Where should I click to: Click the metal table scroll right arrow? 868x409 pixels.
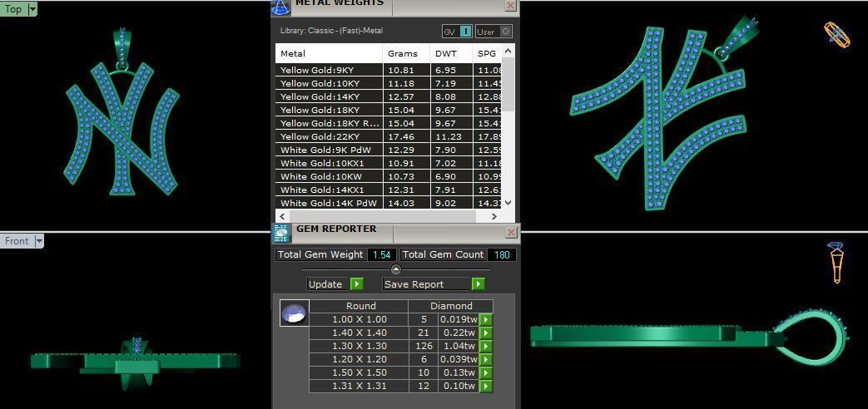click(494, 216)
